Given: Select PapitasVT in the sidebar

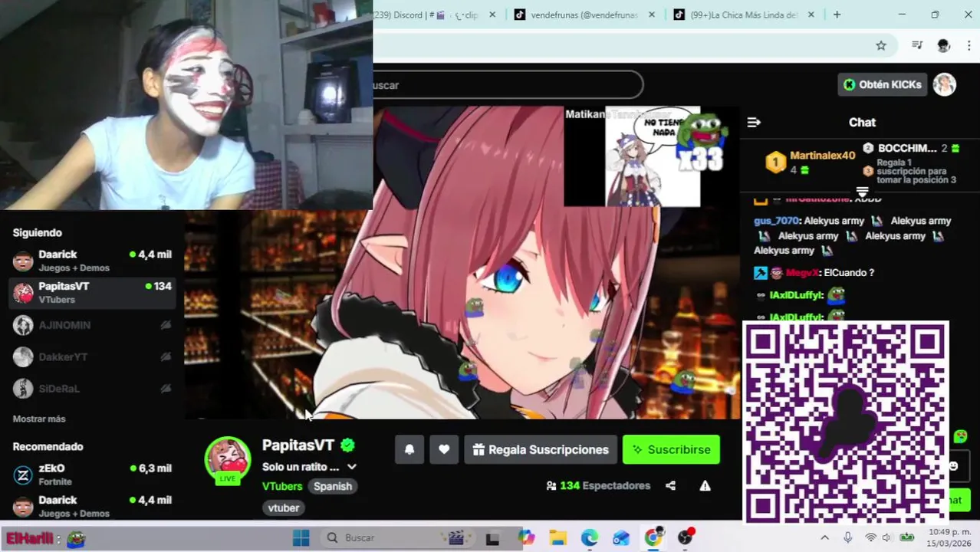Looking at the screenshot, I should [x=92, y=293].
